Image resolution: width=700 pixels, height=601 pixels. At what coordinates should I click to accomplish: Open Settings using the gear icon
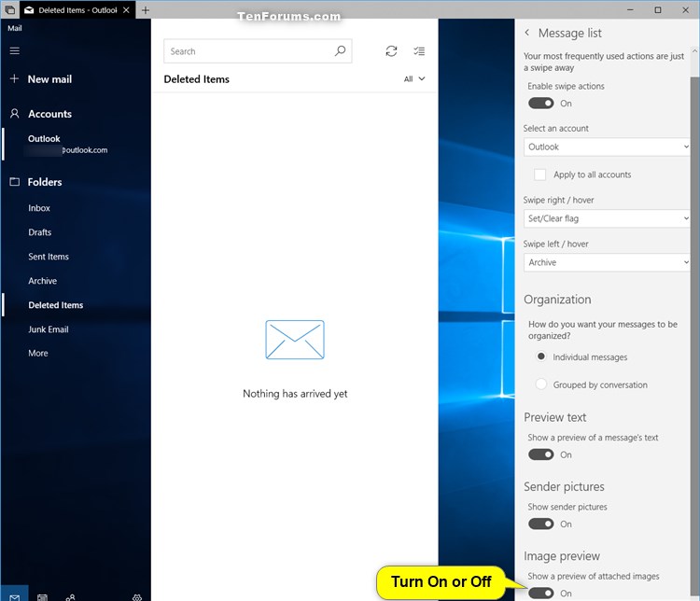(x=137, y=597)
